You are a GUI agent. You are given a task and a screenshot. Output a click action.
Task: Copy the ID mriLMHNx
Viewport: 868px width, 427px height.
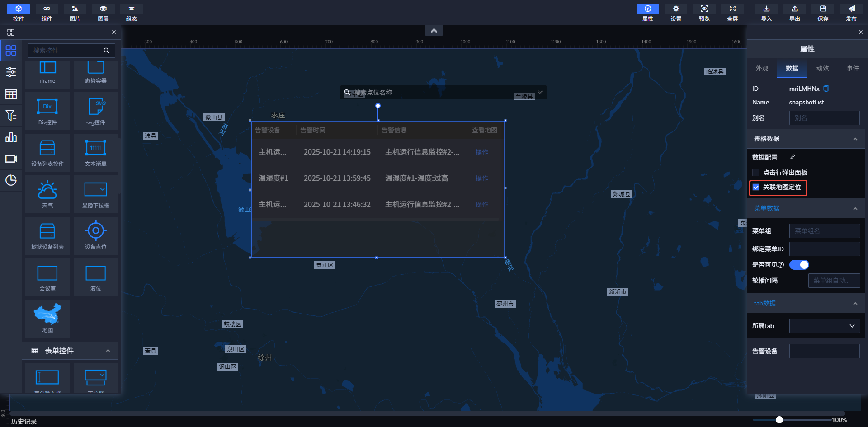click(826, 89)
